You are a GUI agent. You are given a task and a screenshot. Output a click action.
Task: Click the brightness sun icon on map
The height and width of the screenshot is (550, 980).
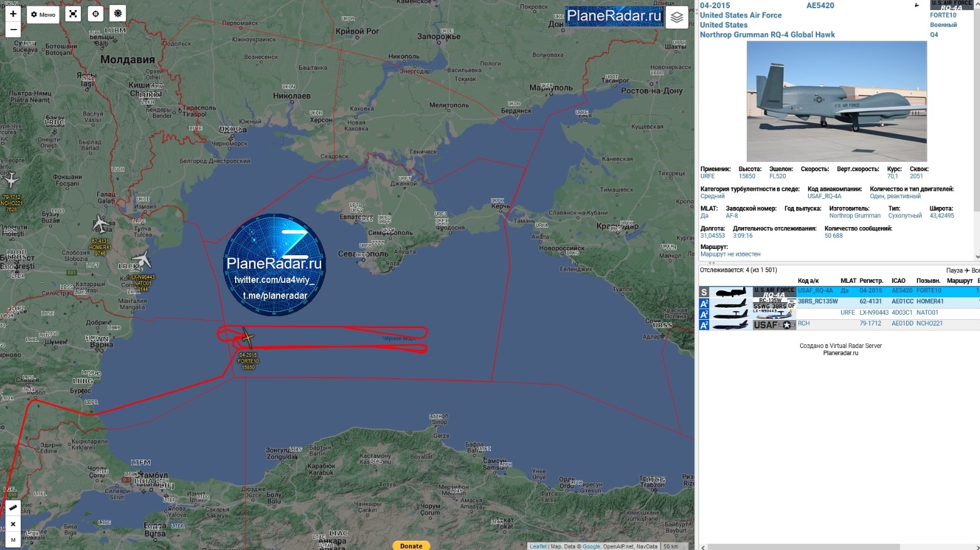118,14
